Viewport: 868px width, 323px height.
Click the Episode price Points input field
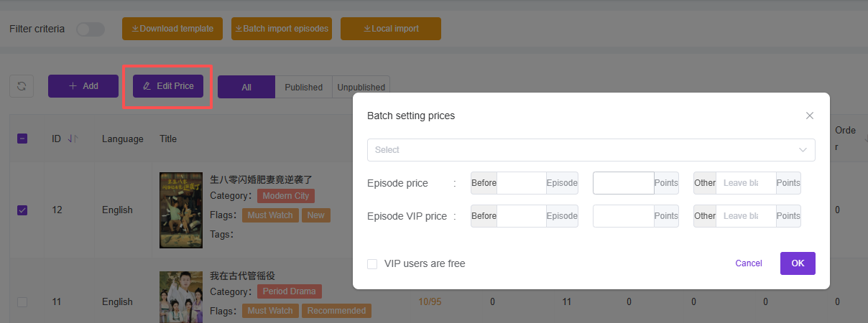623,183
